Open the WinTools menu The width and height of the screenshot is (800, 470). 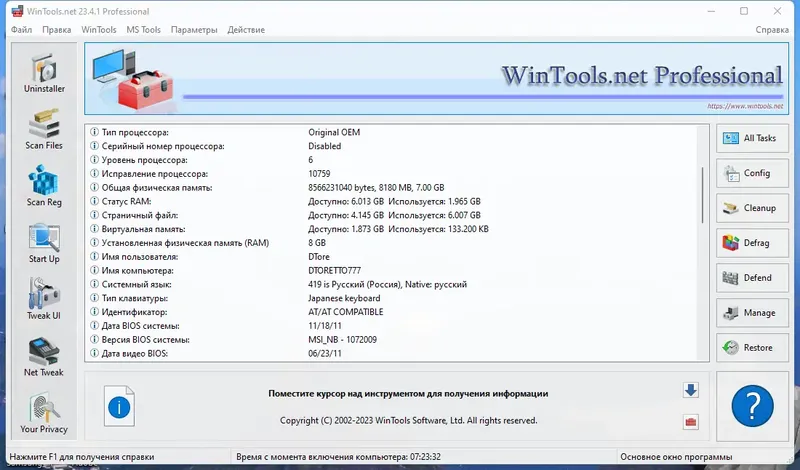[98, 30]
